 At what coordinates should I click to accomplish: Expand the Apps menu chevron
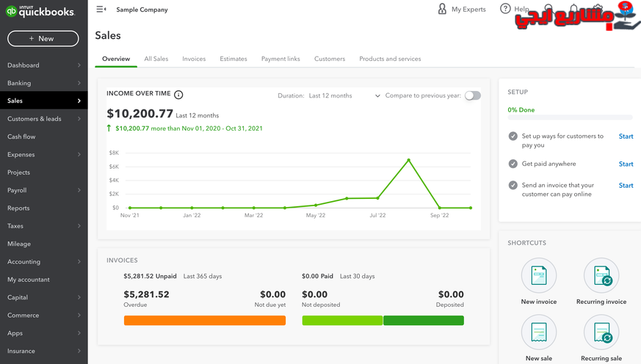click(79, 333)
